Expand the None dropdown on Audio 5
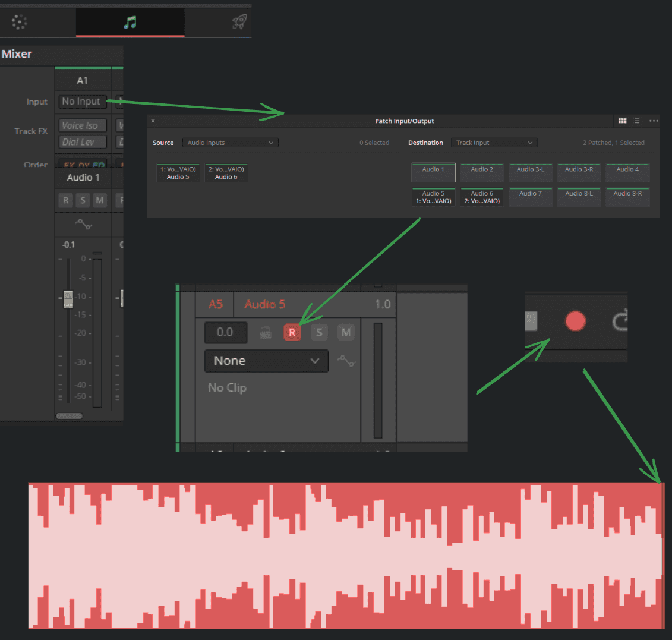Viewport: 672px width, 640px height. tap(267, 361)
